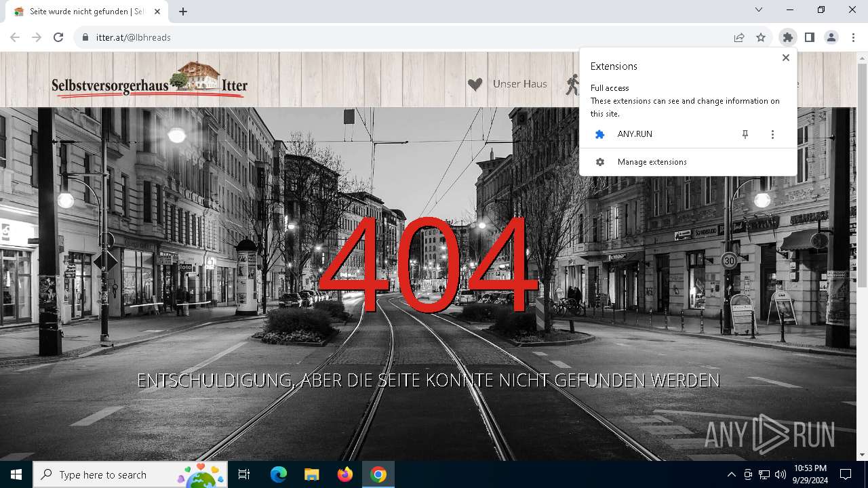The image size is (868, 488).
Task: Click the Extensions puzzle icon in toolbar
Action: pyautogui.click(x=787, y=37)
